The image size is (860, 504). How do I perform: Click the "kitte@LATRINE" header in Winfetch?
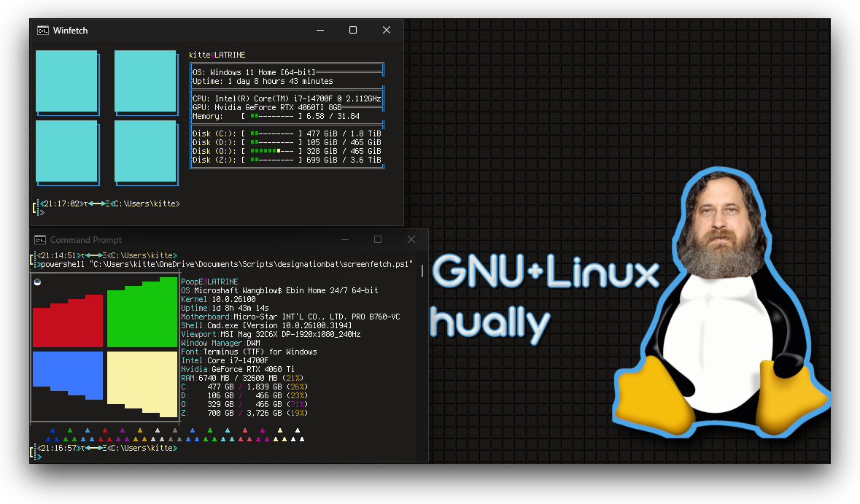tap(217, 55)
